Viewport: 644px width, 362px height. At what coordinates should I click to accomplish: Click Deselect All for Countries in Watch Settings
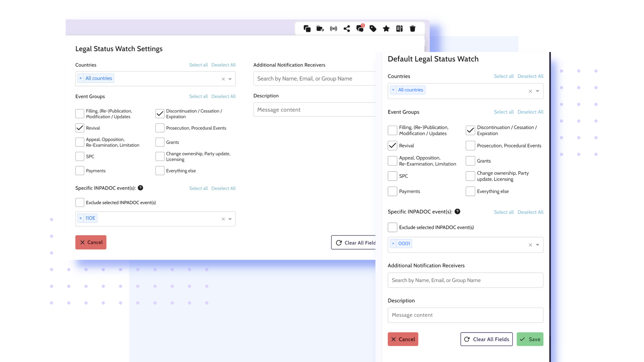(223, 65)
